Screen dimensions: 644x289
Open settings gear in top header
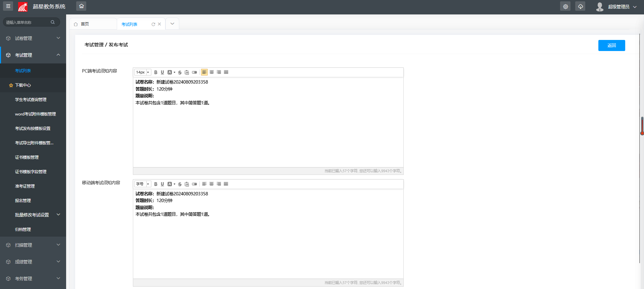565,6
